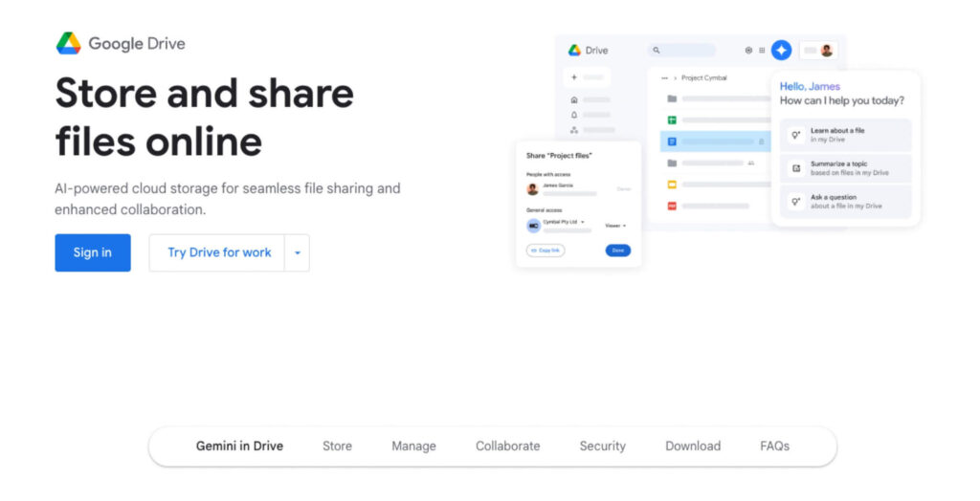Click the Copy link button in share dialog
The height and width of the screenshot is (501, 980).
[546, 250]
